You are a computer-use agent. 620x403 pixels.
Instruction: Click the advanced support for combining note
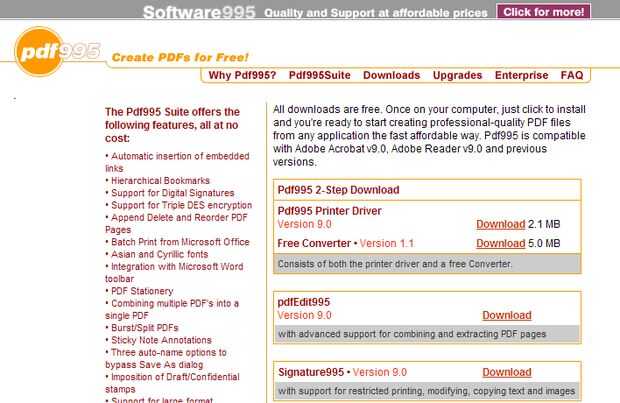tap(412, 334)
